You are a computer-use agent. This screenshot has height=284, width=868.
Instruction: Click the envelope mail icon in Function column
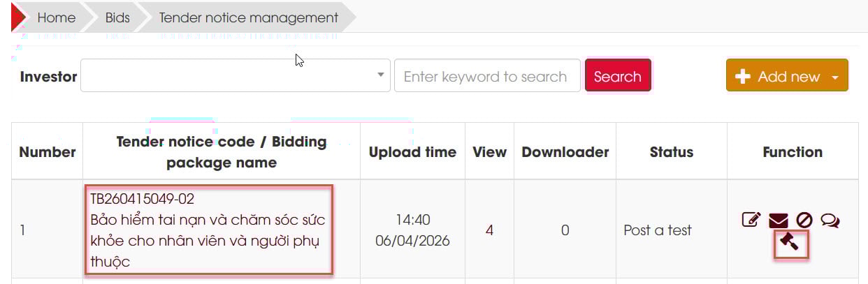pos(778,221)
